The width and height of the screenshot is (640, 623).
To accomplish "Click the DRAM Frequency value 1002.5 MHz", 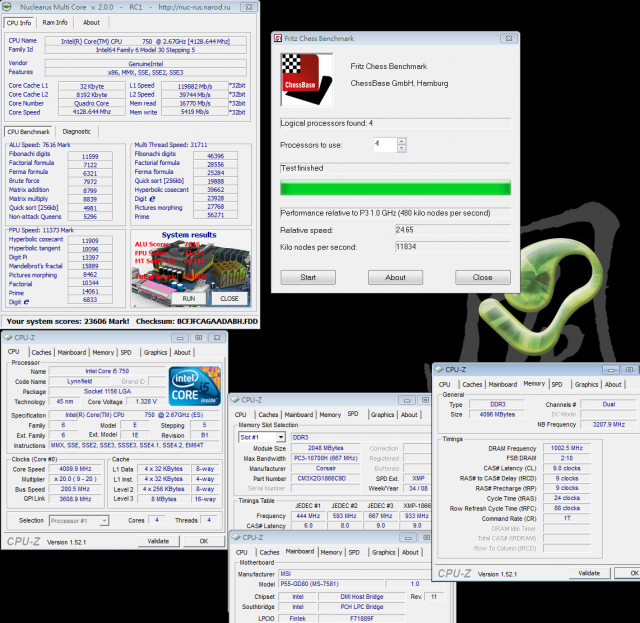I will pyautogui.click(x=567, y=448).
